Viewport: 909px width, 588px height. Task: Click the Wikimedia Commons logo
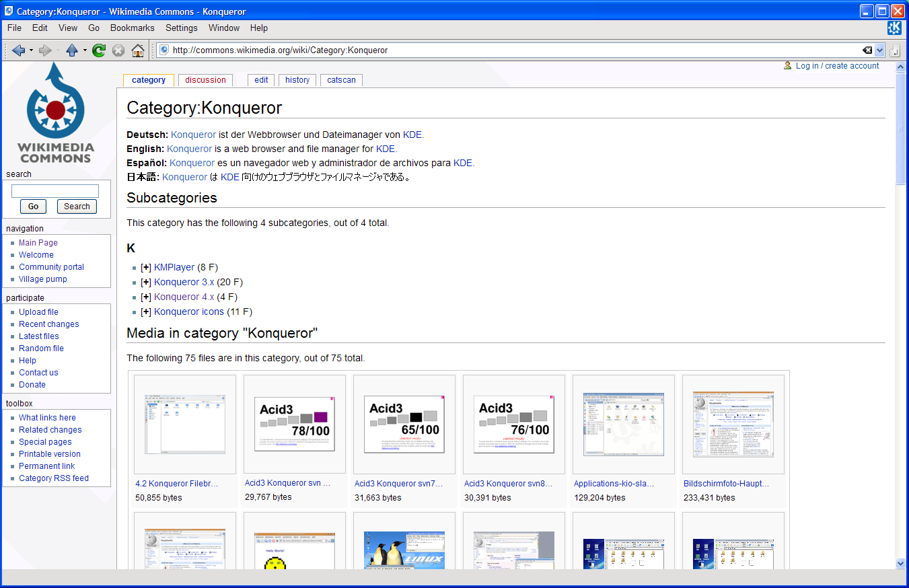point(56,113)
